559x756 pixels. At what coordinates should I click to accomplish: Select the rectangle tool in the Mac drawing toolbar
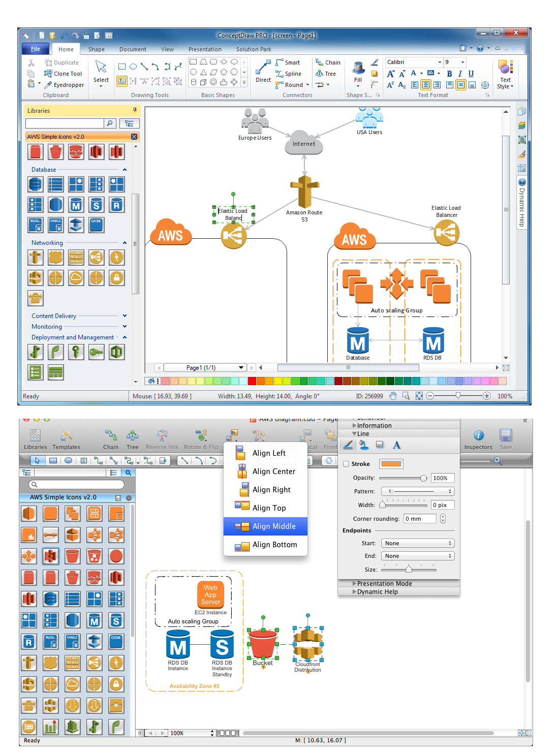click(x=53, y=461)
